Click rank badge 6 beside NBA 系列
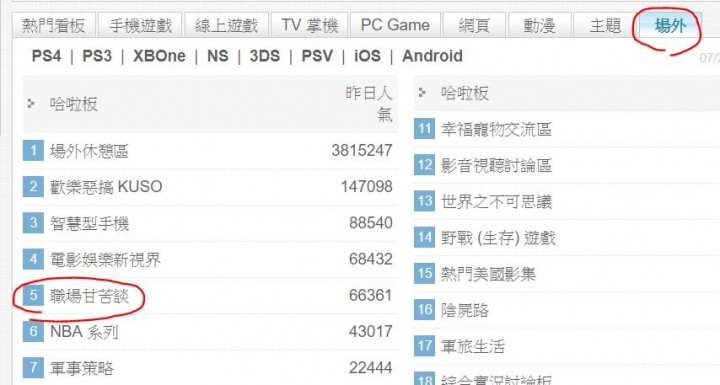The image size is (720, 385). click(x=33, y=331)
